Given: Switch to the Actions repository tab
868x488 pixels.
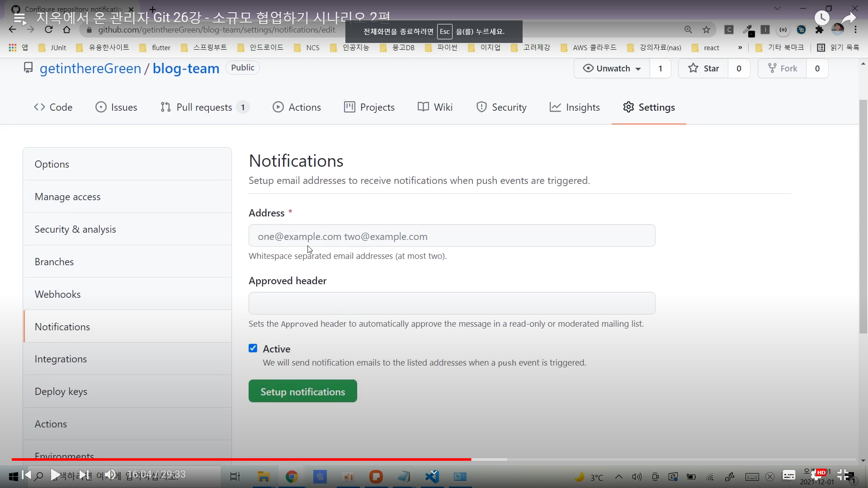Looking at the screenshot, I should (297, 107).
